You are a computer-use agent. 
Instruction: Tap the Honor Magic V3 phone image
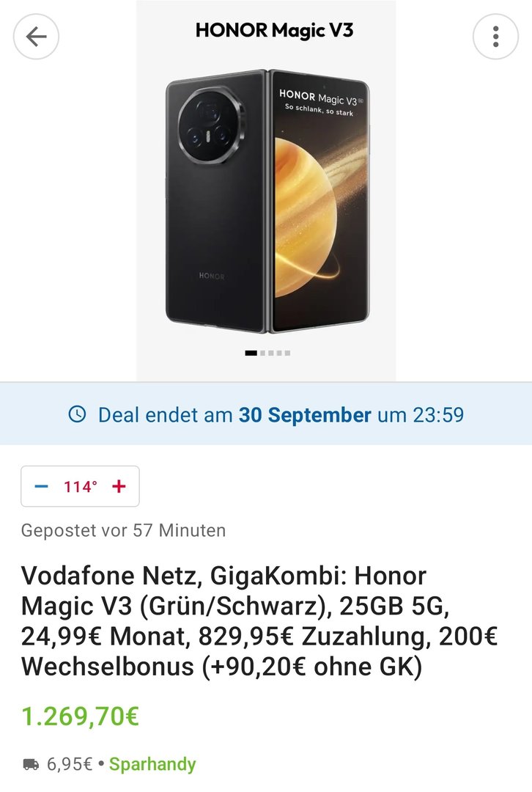coord(266,198)
